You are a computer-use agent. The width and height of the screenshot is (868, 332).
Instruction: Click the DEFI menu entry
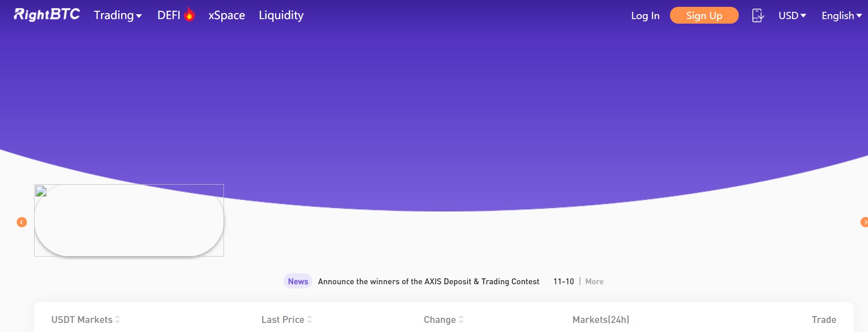[168, 15]
